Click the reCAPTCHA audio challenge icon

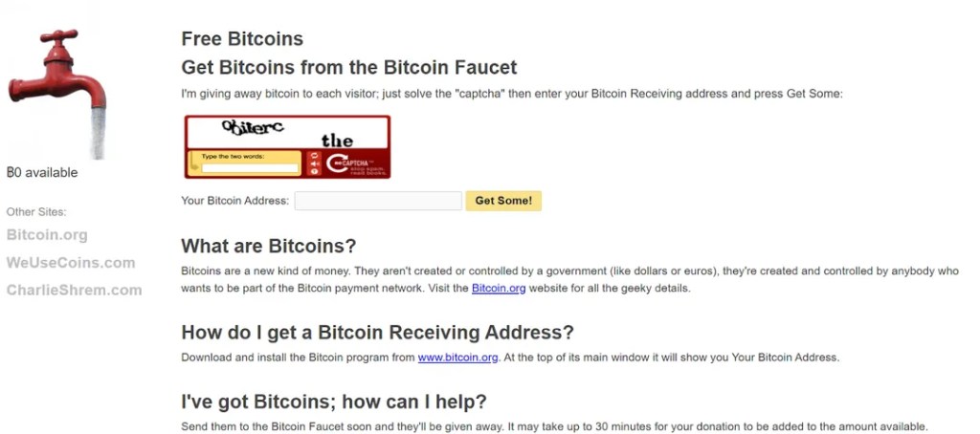coord(314,163)
